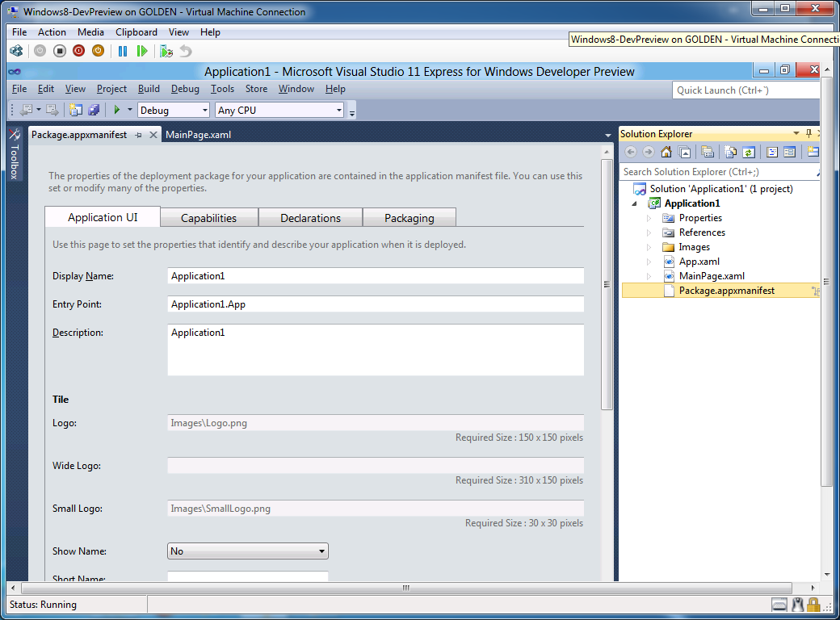This screenshot has height=620, width=840.
Task: Click the VM Snapshot icon
Action: 166,51
